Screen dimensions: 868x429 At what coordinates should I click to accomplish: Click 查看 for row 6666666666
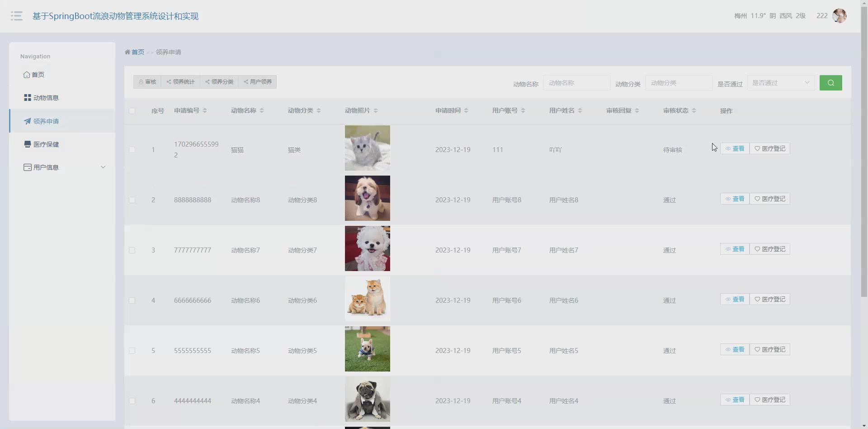click(735, 299)
